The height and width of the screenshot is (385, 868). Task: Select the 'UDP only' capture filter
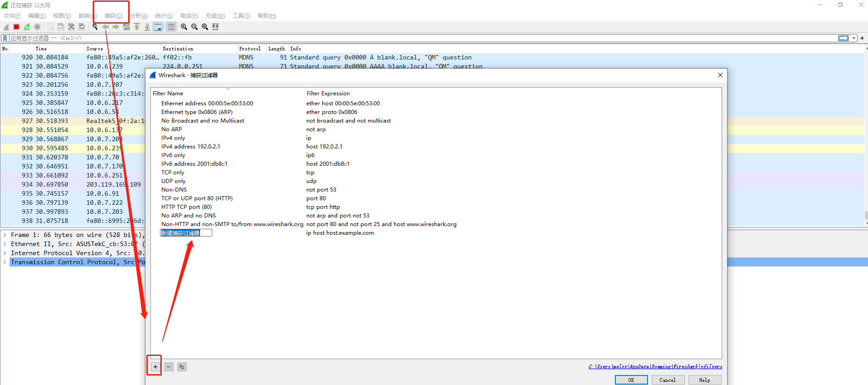pyautogui.click(x=173, y=181)
